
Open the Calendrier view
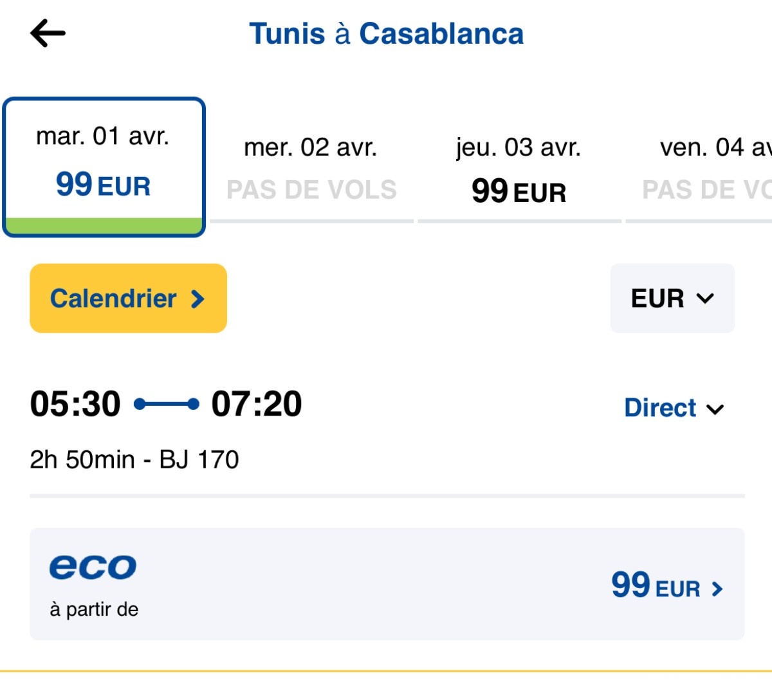[128, 299]
